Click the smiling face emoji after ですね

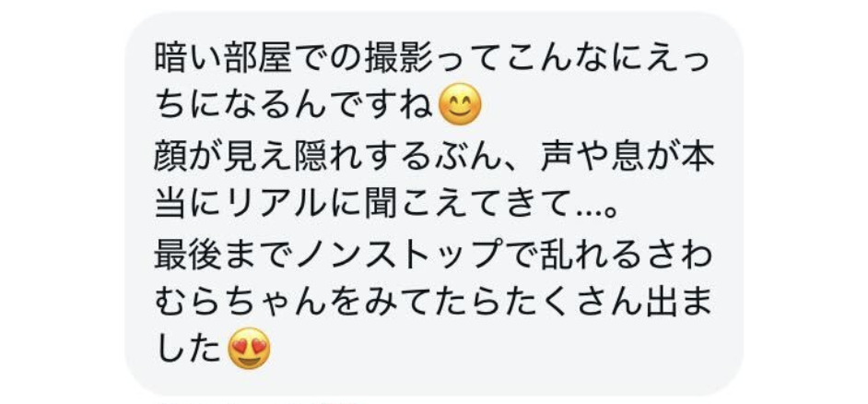(460, 104)
